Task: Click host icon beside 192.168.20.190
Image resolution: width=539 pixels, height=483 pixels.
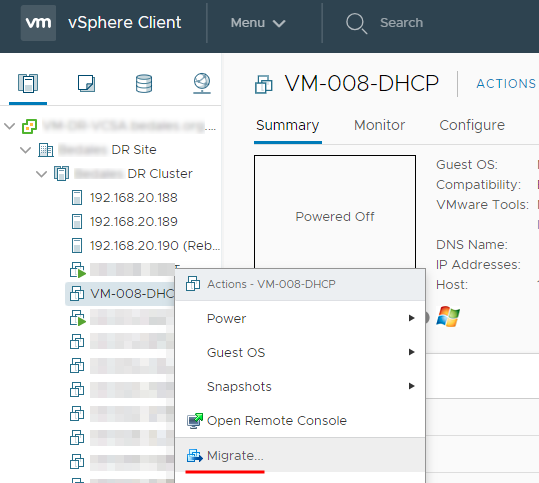Action: (77, 246)
